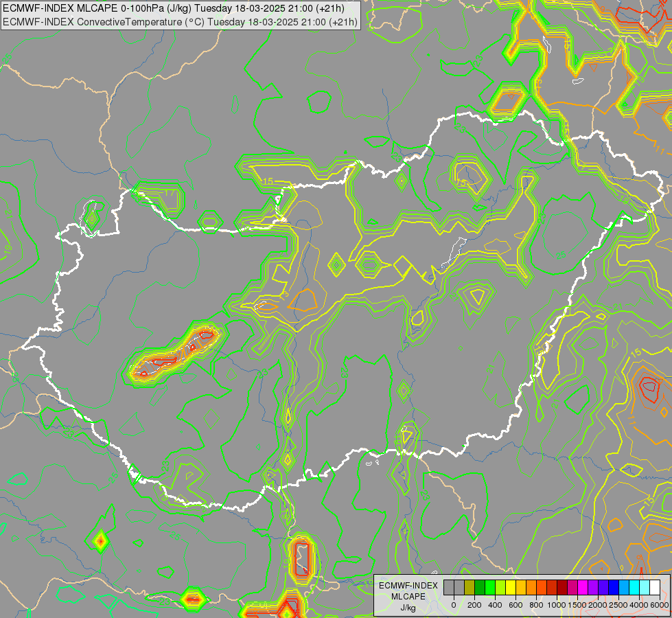This screenshot has height=618, width=672.
Task: Click the MLCAPE label in the legend
Action: coord(408,597)
